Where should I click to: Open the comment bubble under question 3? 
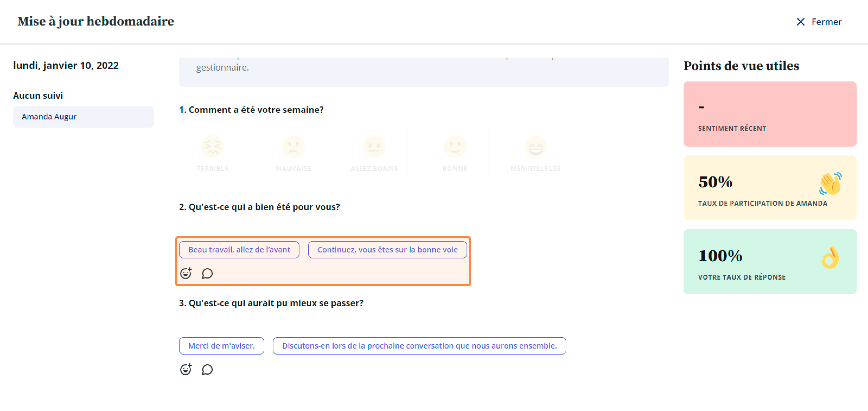click(x=207, y=369)
